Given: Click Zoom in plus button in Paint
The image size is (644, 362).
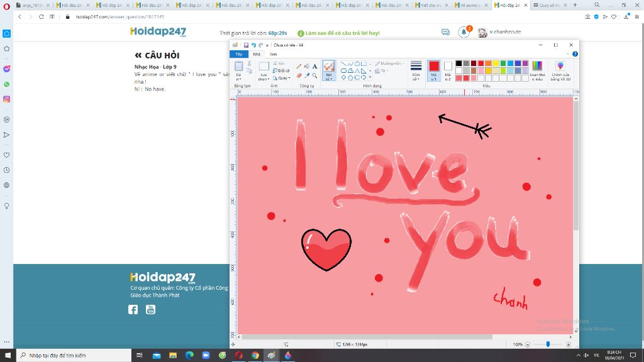Looking at the screenshot, I should (569, 344).
